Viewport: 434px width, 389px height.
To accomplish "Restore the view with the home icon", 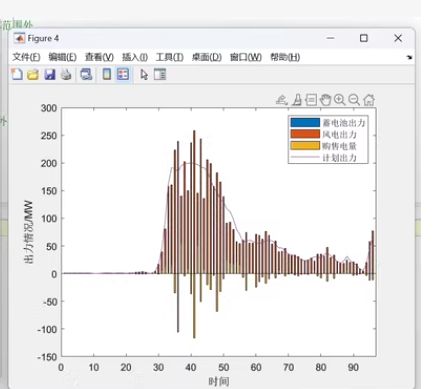I will point(369,100).
